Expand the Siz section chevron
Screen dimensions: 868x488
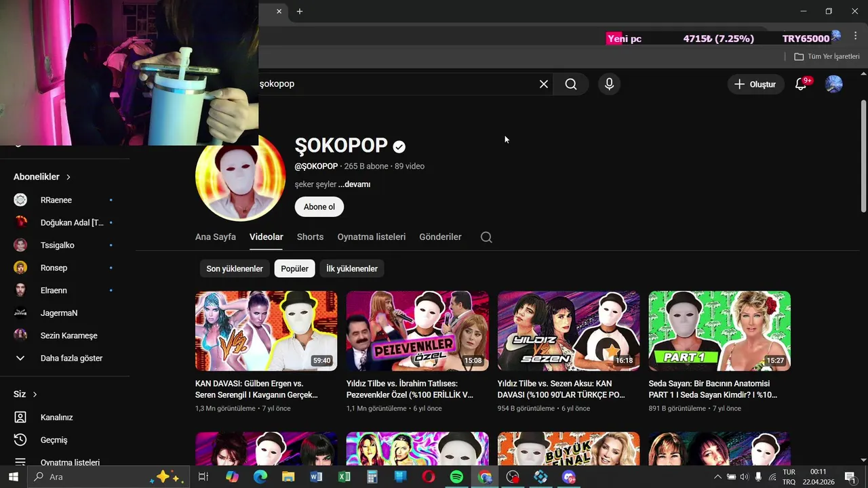pyautogui.click(x=35, y=394)
